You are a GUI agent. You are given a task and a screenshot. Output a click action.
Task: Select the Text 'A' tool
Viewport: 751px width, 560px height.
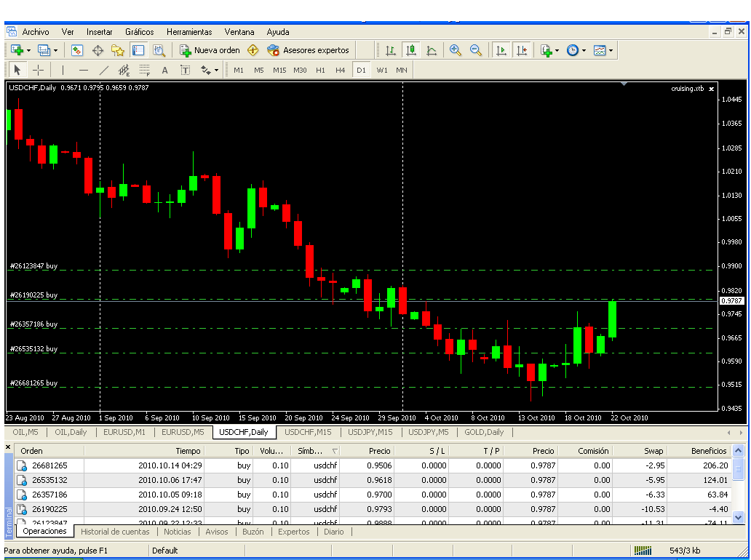[164, 70]
